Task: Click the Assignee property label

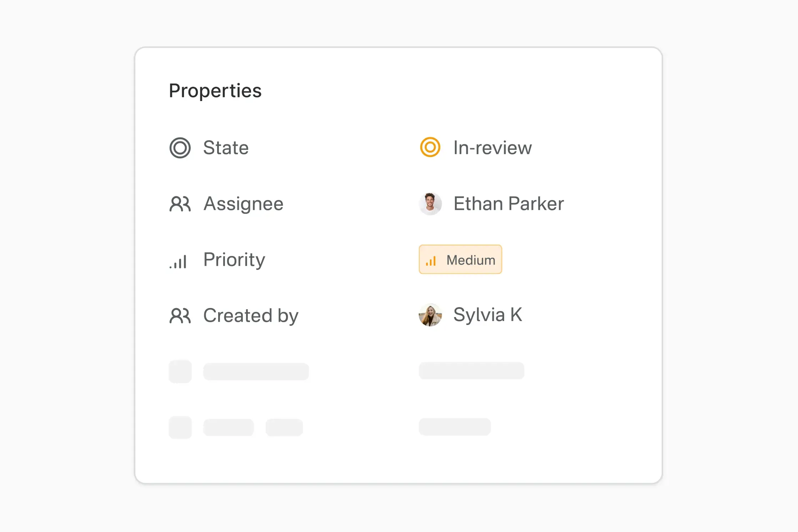Action: (243, 204)
